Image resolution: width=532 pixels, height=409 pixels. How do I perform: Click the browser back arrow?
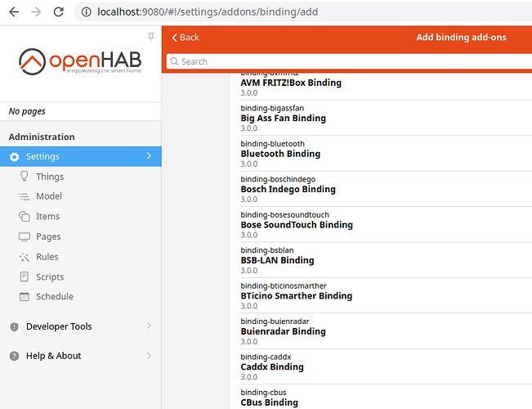pos(14,12)
